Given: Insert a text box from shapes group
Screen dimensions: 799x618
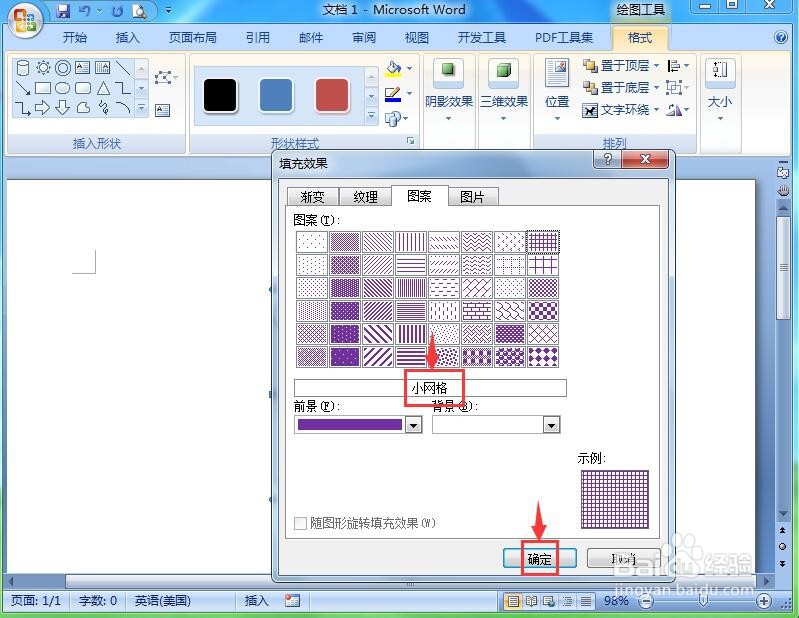Looking at the screenshot, I should tap(163, 110).
